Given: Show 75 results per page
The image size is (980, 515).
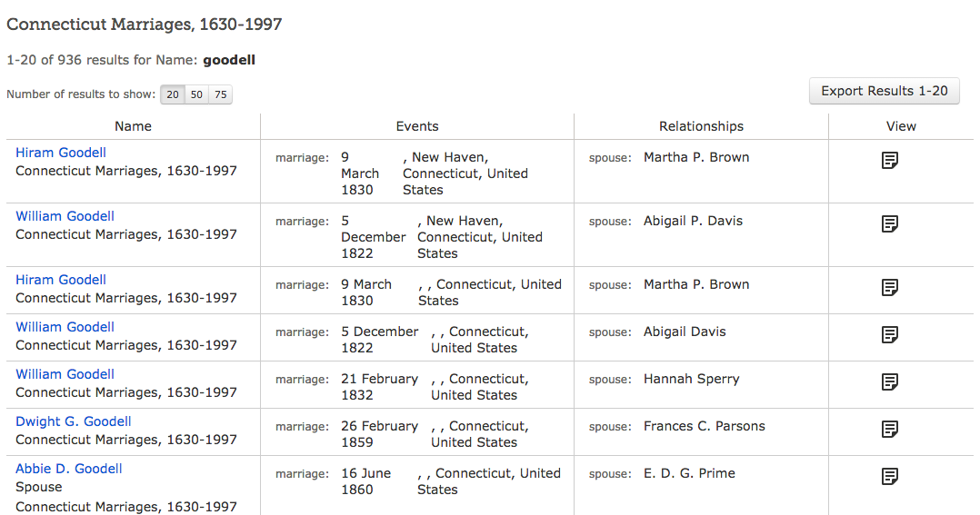Looking at the screenshot, I should 220,94.
